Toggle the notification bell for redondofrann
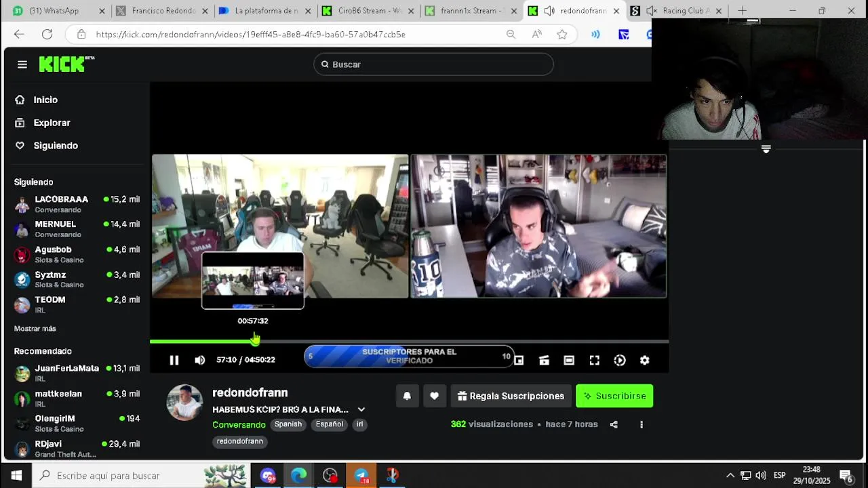The image size is (868, 488). click(407, 396)
